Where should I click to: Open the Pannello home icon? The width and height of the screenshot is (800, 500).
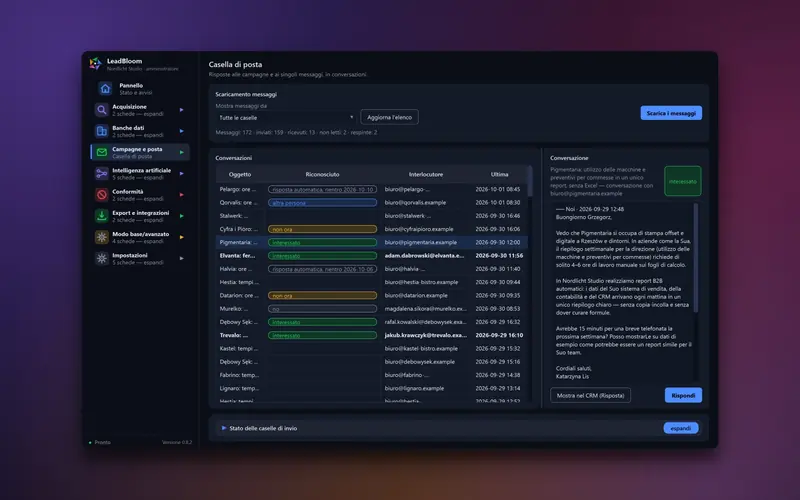click(105, 89)
